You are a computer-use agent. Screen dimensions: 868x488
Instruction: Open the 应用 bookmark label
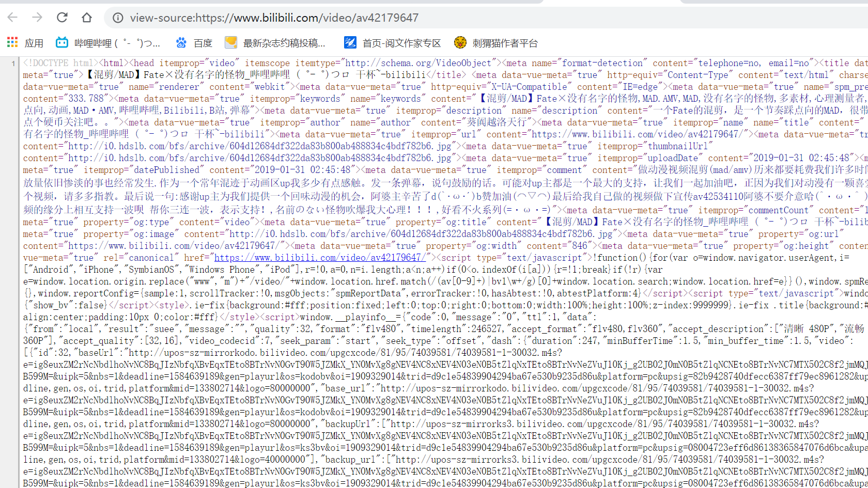tap(34, 43)
